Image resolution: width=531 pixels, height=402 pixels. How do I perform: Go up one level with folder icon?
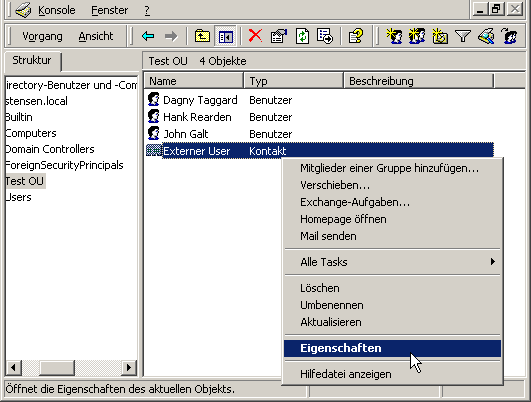tap(202, 36)
